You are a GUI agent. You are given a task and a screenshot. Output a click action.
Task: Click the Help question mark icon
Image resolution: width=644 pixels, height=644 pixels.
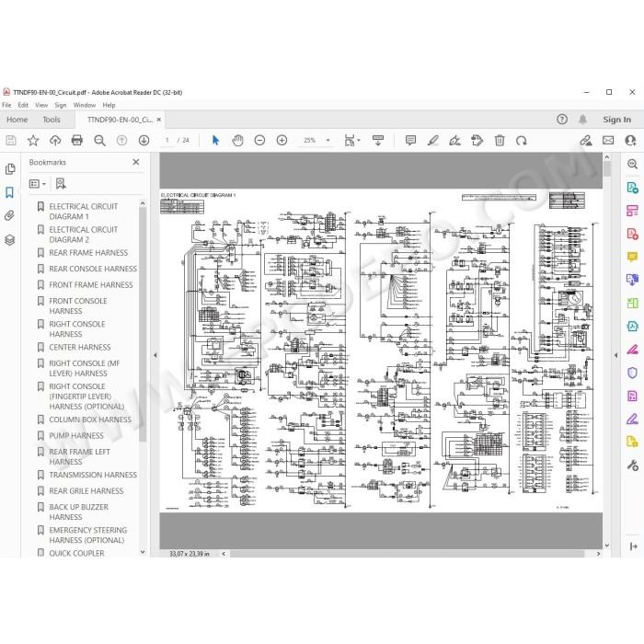(562, 120)
